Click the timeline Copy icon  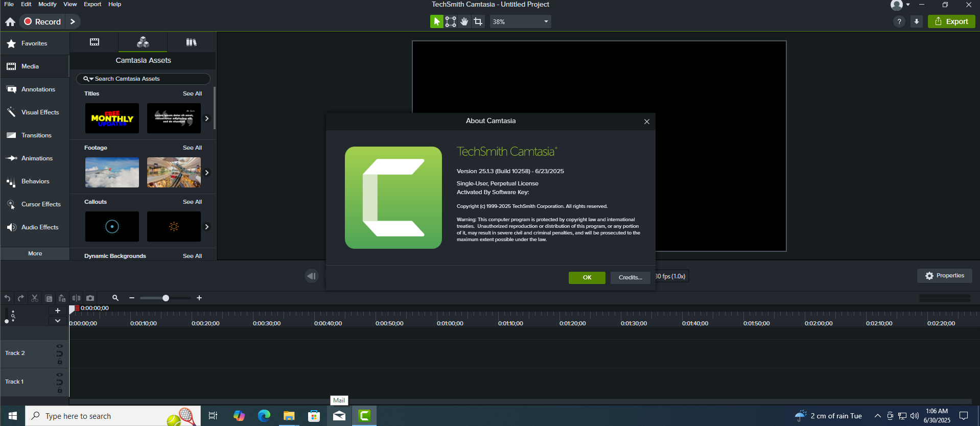click(49, 298)
